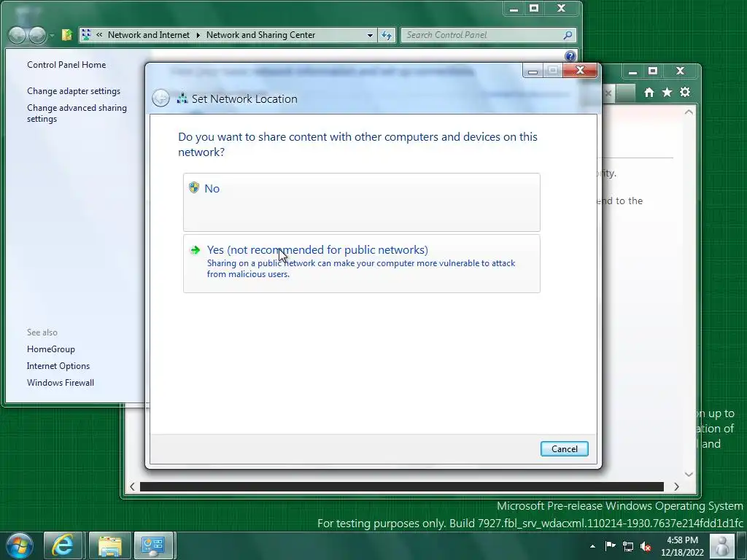Screen dimensions: 747x560
Task: Open Favorites star in Internet Explorer window
Action: (x=667, y=93)
